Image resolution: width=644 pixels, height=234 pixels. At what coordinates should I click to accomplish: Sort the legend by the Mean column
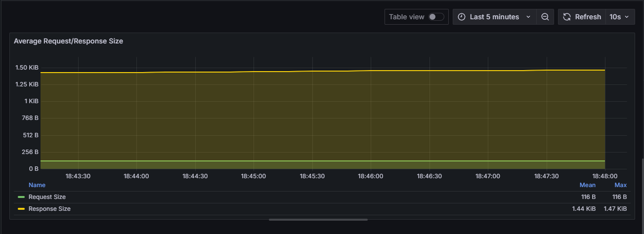point(587,185)
